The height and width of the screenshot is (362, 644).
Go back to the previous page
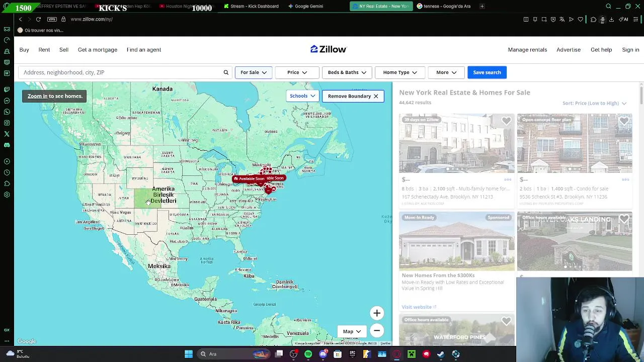click(20, 19)
